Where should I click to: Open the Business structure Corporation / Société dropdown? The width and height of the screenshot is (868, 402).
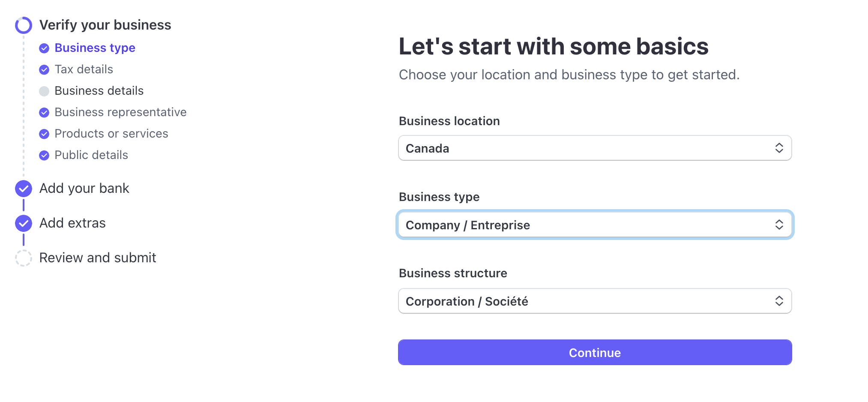click(x=595, y=301)
